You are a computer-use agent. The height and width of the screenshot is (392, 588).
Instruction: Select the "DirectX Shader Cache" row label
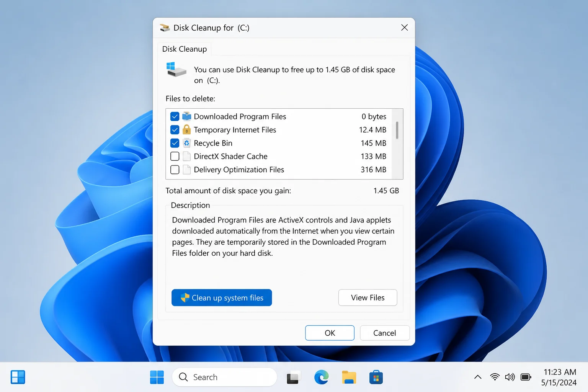[231, 156]
